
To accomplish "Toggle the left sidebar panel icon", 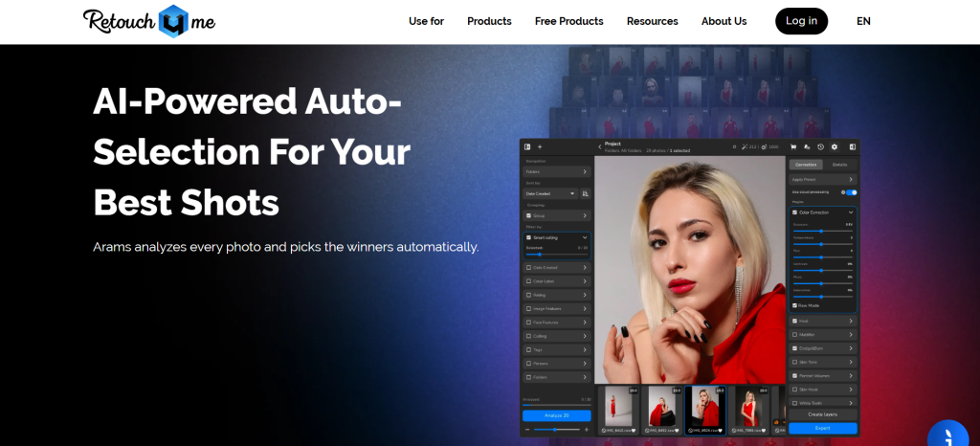I will 526,146.
